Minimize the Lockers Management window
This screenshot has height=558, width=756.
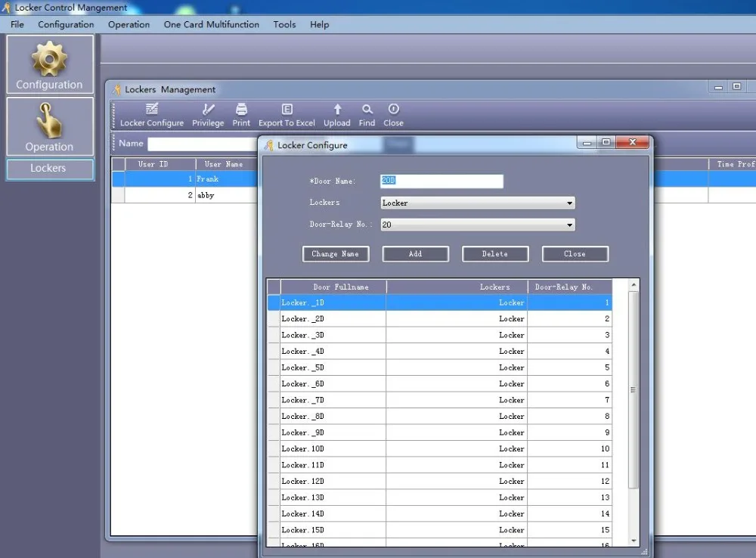click(718, 87)
